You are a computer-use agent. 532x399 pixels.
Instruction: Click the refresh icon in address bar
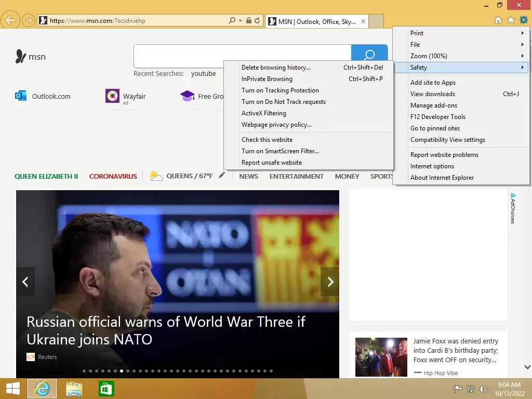[x=258, y=20]
